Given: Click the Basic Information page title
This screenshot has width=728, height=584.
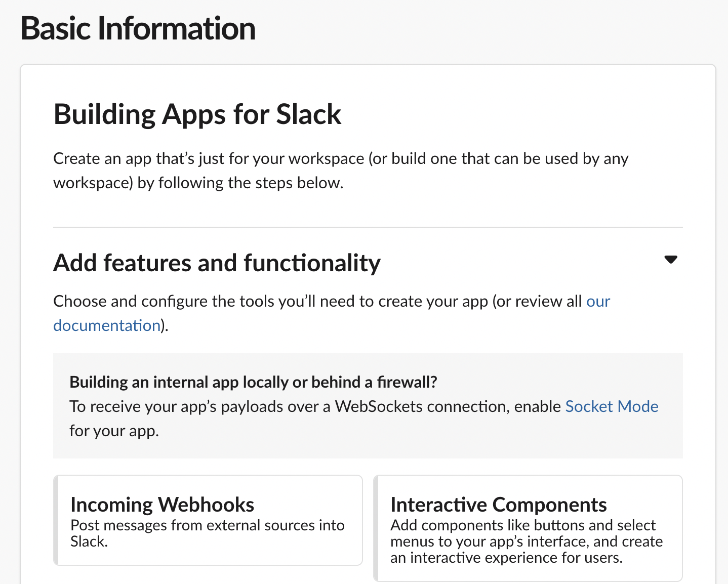Looking at the screenshot, I should (138, 28).
